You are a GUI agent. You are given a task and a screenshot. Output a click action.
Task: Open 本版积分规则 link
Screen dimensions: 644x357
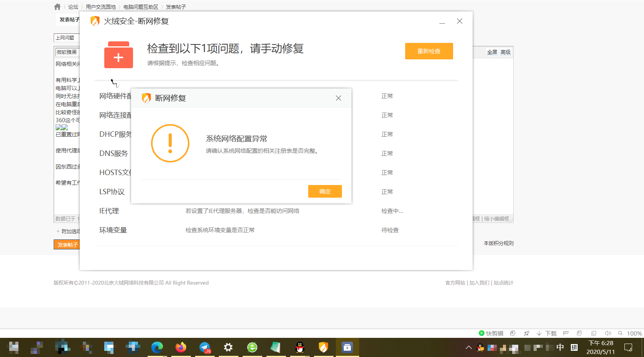(x=499, y=243)
